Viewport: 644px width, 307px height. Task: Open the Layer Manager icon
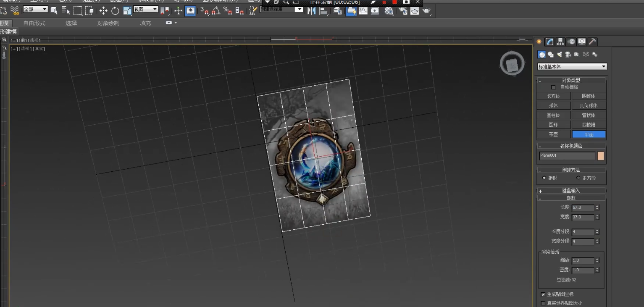(x=337, y=10)
